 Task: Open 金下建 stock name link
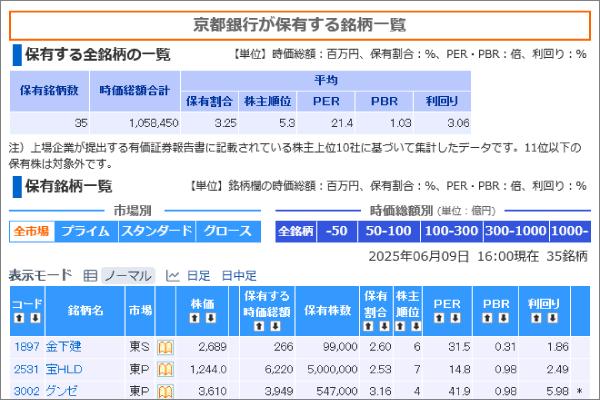[64, 347]
